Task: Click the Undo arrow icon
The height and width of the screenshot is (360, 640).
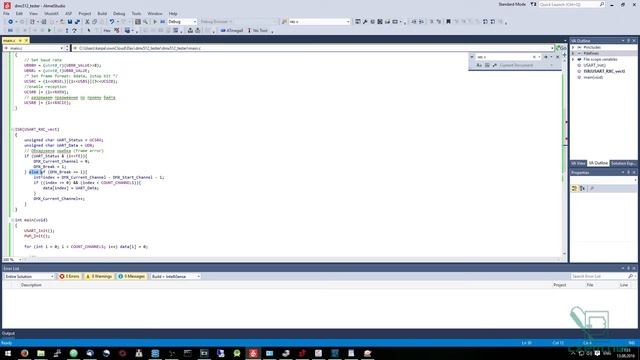Action: click(111, 22)
